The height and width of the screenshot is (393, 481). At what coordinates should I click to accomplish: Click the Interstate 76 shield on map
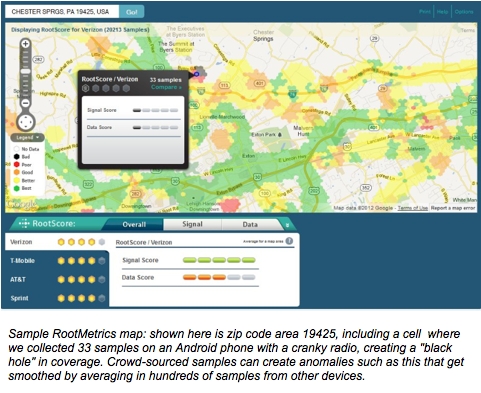point(293,94)
